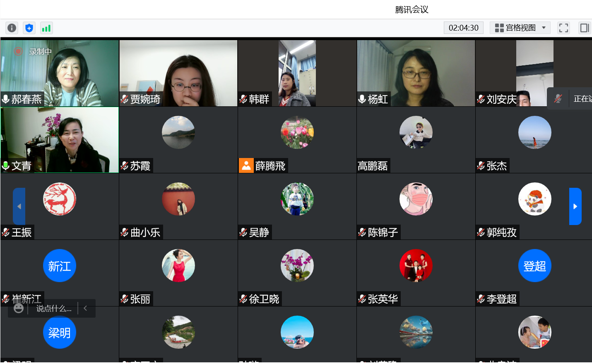Open the meeting info icon
592x364 pixels.
12,28
